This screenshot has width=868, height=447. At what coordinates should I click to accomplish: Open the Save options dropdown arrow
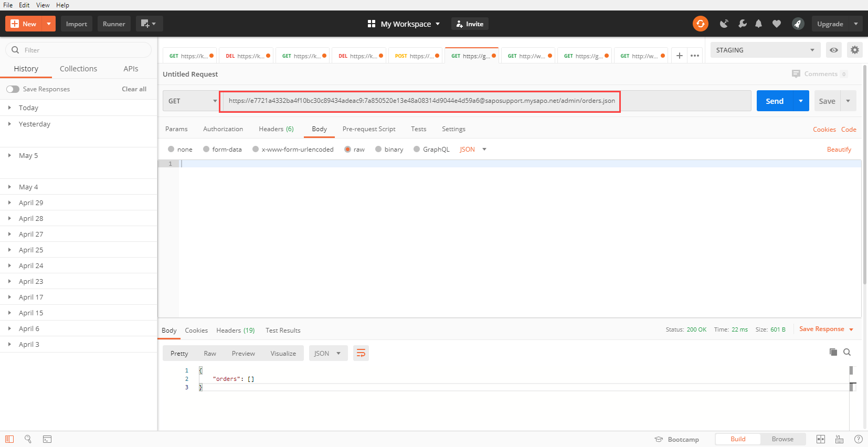click(848, 101)
